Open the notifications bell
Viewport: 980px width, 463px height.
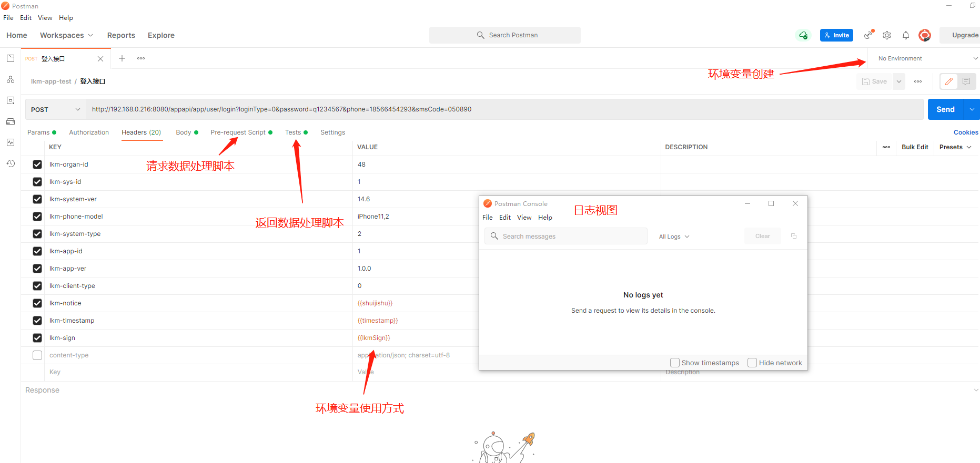click(x=906, y=35)
